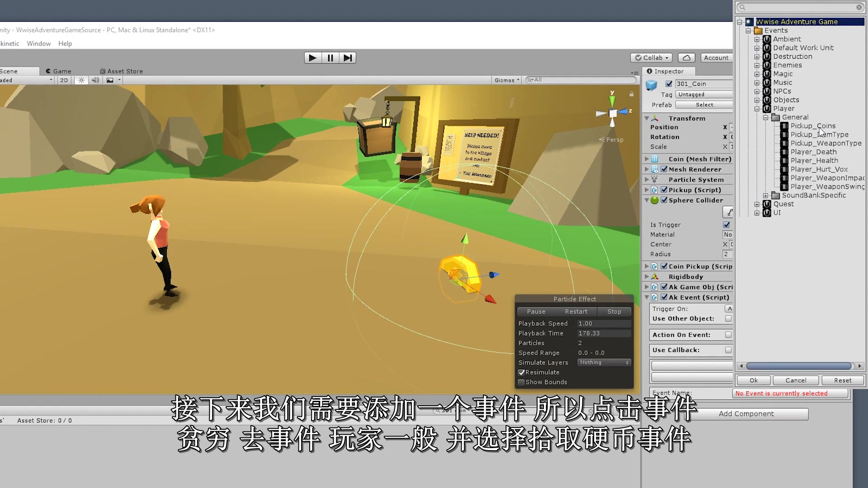The image size is (868, 488).
Task: Click the Ok button in event picker
Action: [754, 380]
